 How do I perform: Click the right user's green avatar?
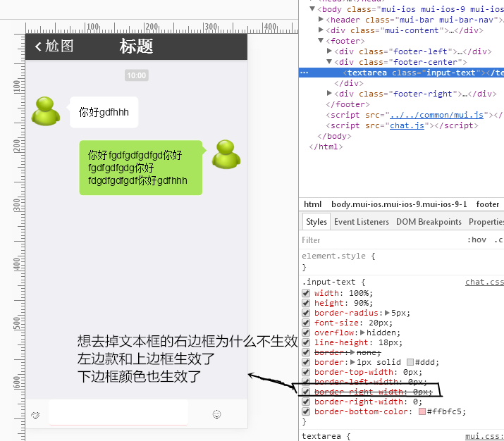(227, 154)
